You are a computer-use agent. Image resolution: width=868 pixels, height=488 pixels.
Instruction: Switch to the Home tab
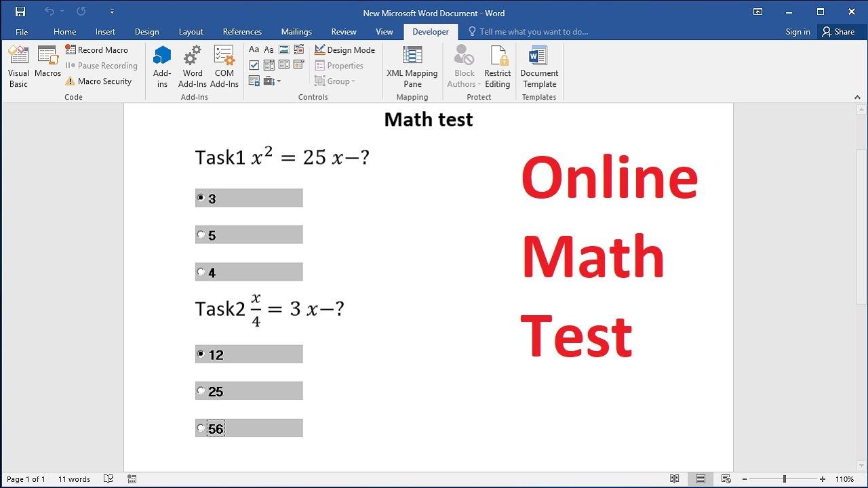(64, 32)
